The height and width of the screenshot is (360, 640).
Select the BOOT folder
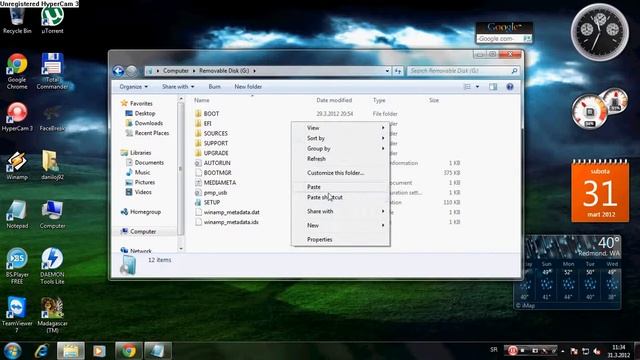(207, 113)
